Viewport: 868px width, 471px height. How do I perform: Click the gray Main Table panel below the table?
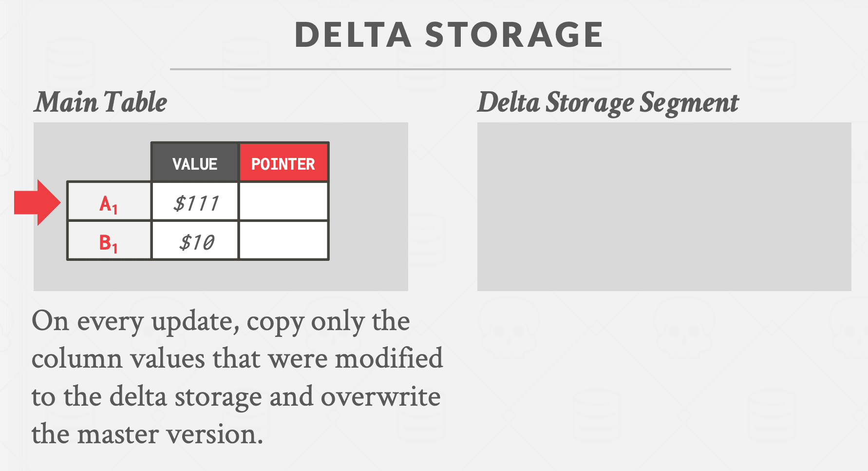pyautogui.click(x=221, y=276)
